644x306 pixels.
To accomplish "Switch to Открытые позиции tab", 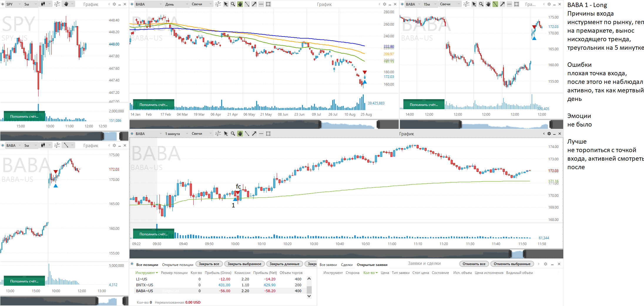I will click(x=177, y=265).
